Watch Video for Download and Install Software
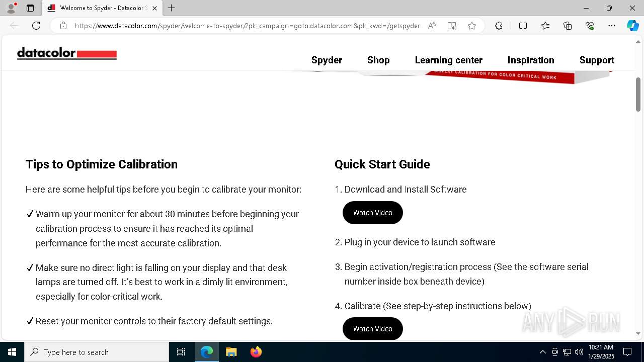The image size is (644, 362). pyautogui.click(x=373, y=213)
